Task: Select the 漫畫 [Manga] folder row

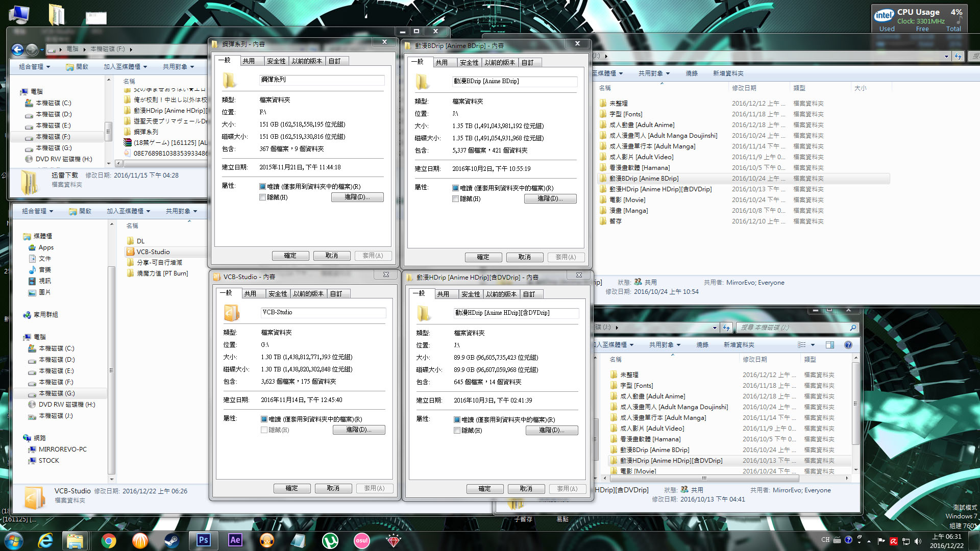Action: (x=743, y=211)
